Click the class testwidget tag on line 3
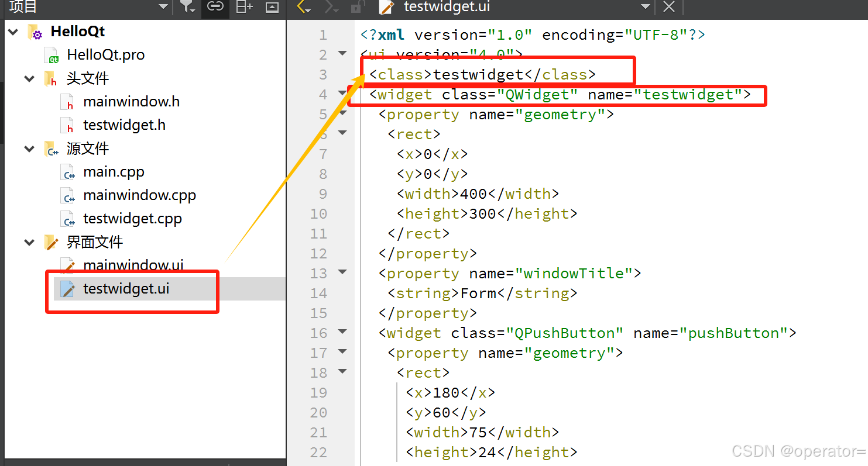Viewport: 868px width, 466px height. tap(482, 75)
